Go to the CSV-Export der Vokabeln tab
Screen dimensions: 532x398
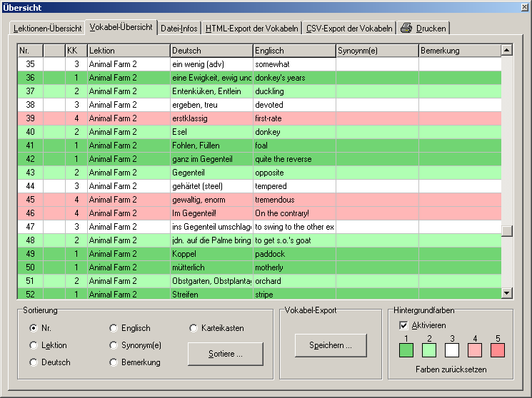(350, 29)
